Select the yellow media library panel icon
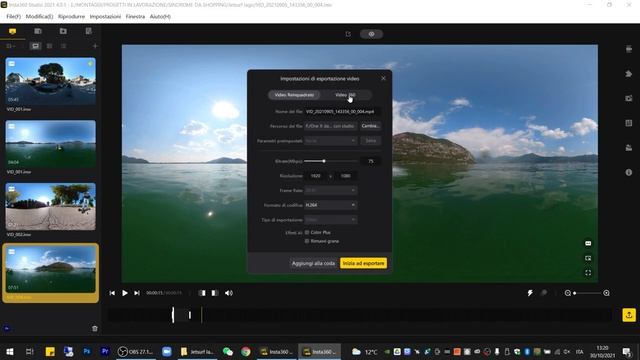The width and height of the screenshot is (640, 360). coord(12,31)
